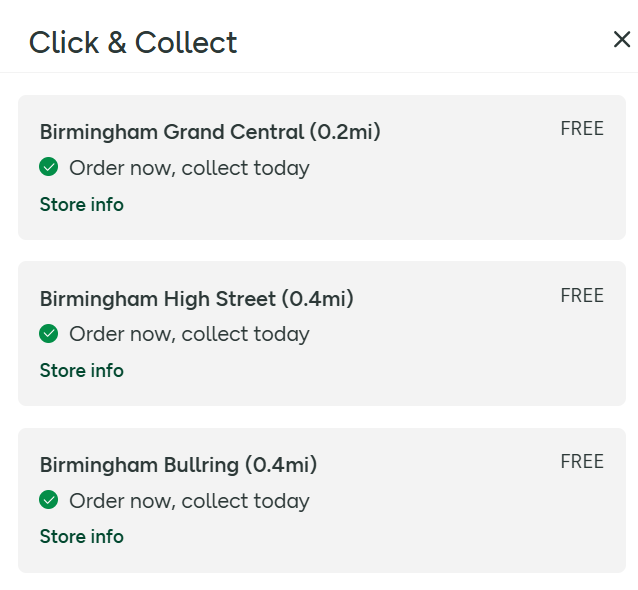638x590 pixels.
Task: Choose Birmingham Bullring (0.4mi) store name
Action: (x=178, y=465)
